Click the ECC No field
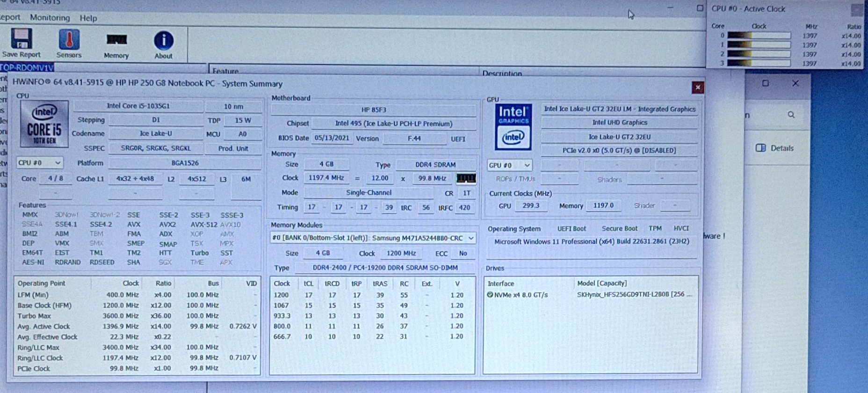The width and height of the screenshot is (868, 393). point(463,253)
